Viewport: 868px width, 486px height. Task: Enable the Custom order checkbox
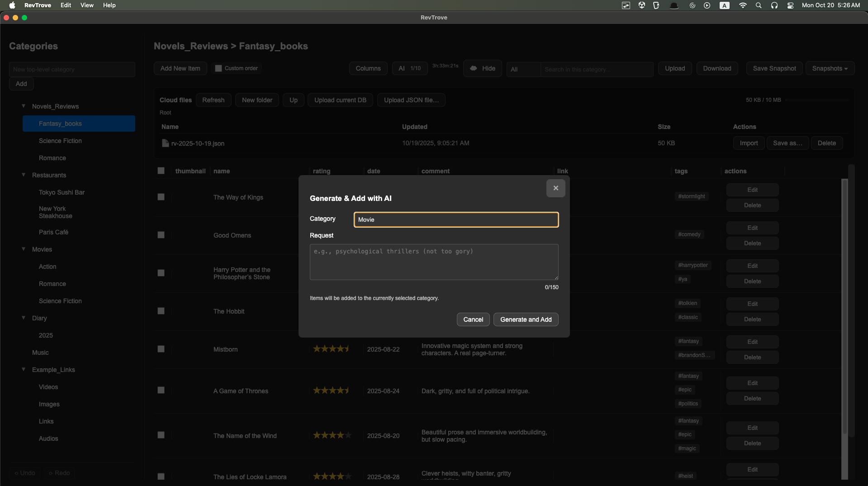click(219, 68)
